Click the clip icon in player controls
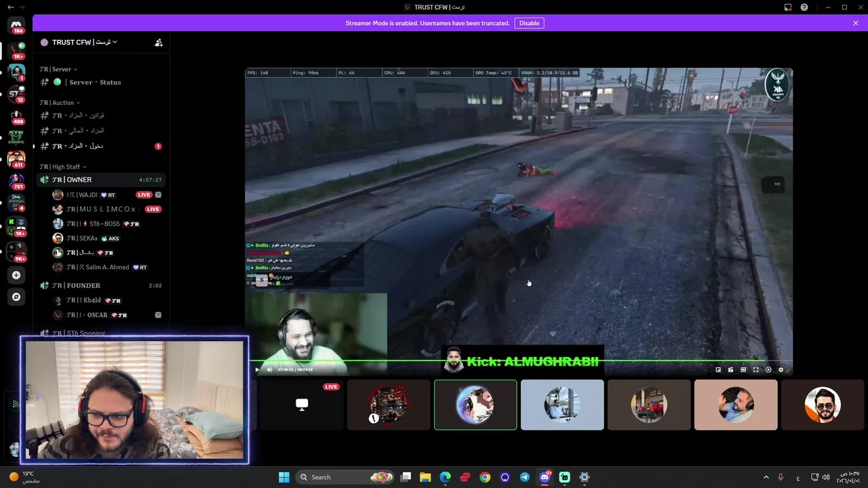Image resolution: width=868 pixels, height=488 pixels. [731, 369]
